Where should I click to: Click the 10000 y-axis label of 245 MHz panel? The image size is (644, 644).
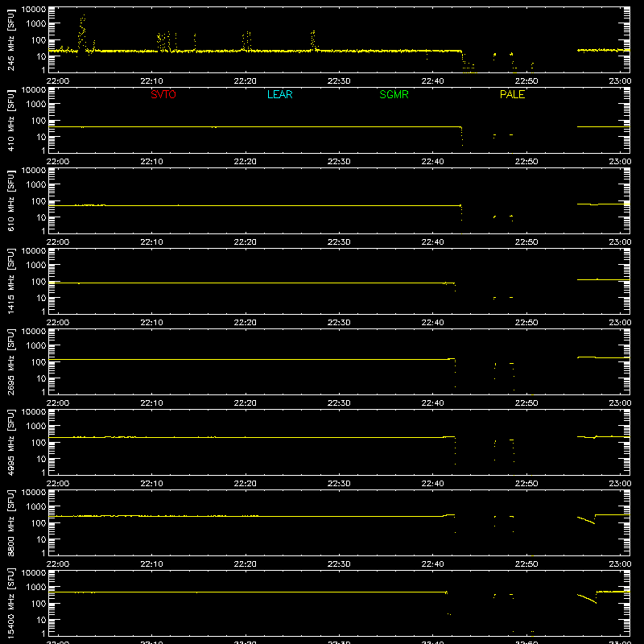pyautogui.click(x=34, y=10)
